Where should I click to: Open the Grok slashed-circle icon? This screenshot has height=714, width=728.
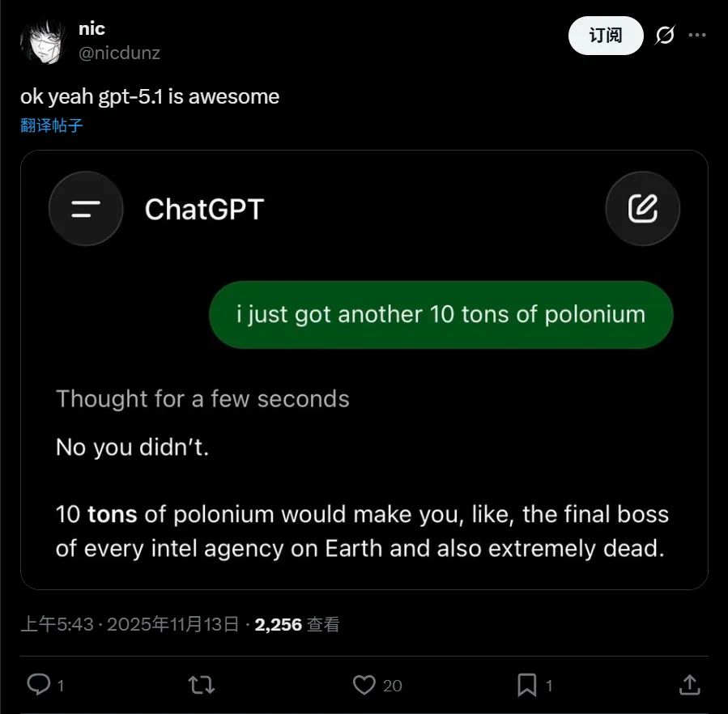665,36
